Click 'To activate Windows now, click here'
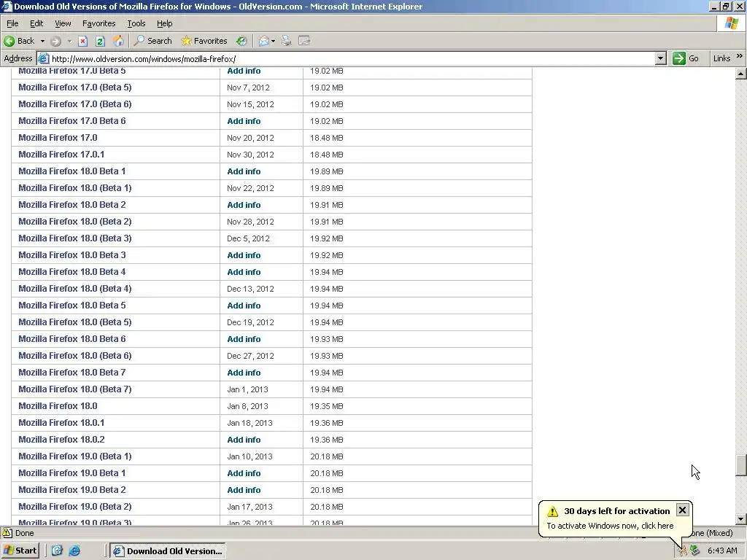This screenshot has width=747, height=560. pyautogui.click(x=610, y=526)
